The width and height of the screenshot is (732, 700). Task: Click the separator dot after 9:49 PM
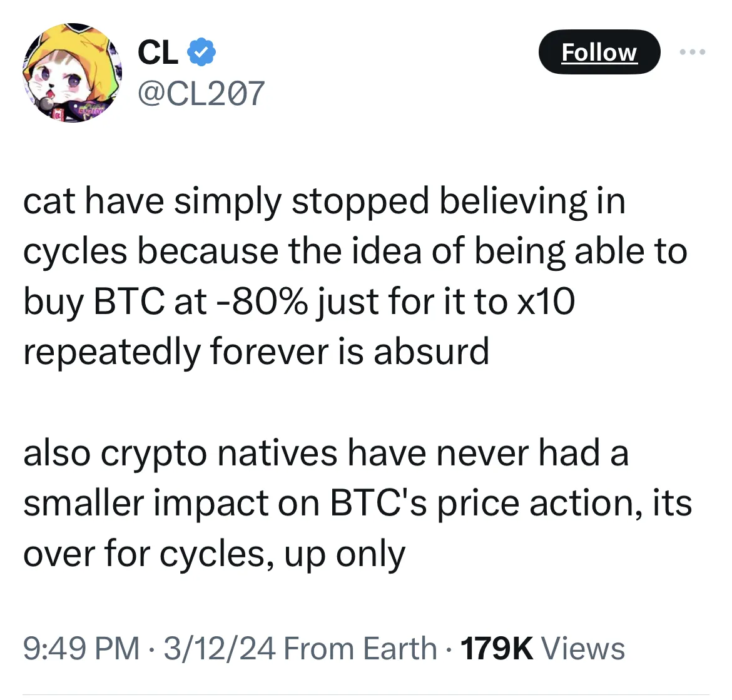[151, 648]
